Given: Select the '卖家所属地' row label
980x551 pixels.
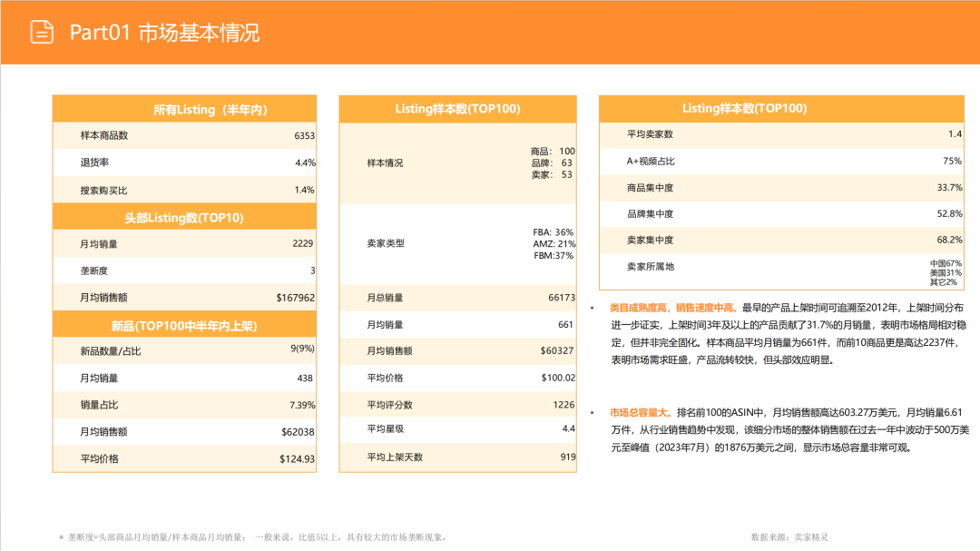Looking at the screenshot, I should (x=651, y=267).
